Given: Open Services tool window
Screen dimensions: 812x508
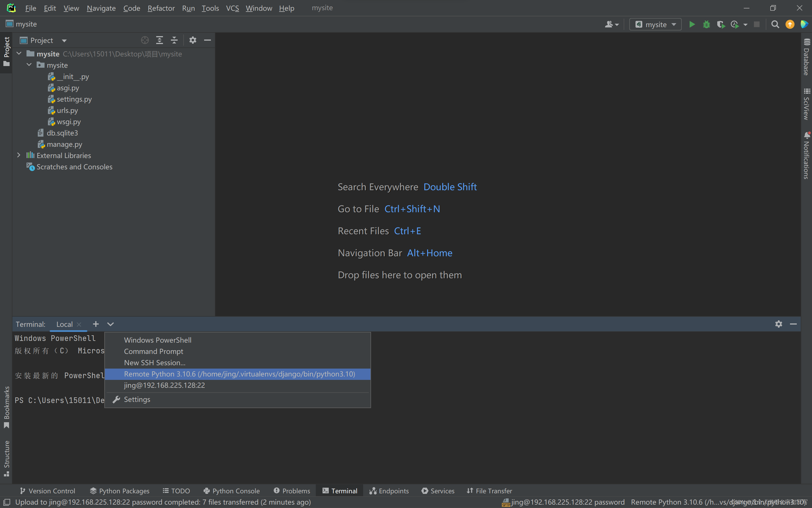Looking at the screenshot, I should (x=438, y=491).
